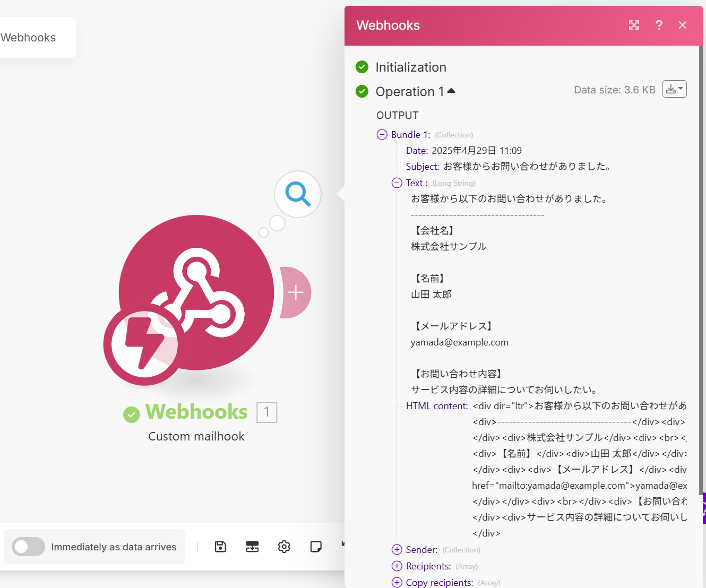Click name 山田 太郎 in Text

pos(431,294)
